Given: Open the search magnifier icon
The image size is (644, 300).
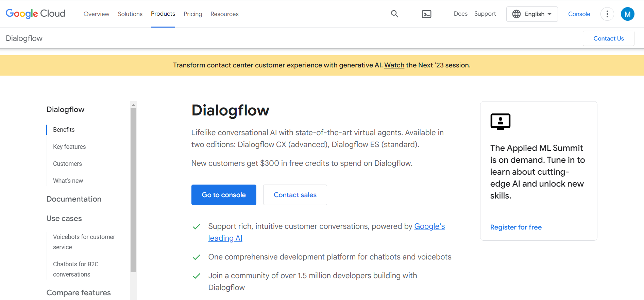Looking at the screenshot, I should click(394, 14).
